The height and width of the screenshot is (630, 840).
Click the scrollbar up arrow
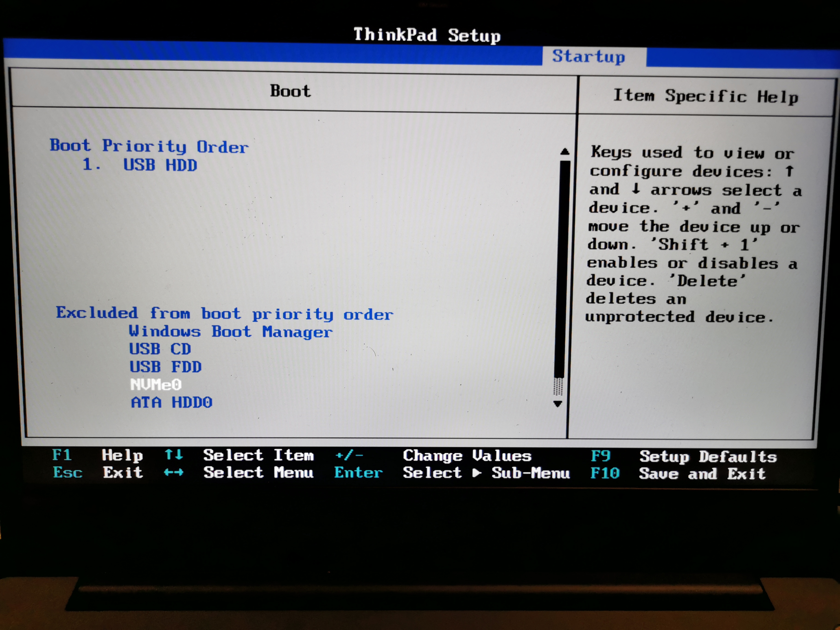click(565, 152)
